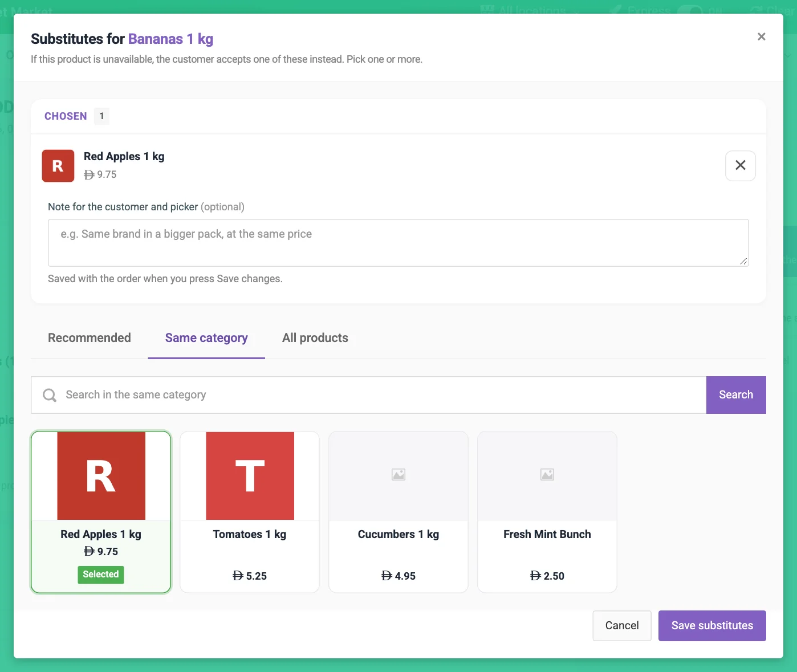Screen dimensions: 797x672
Task: Select Tomatoes 1 kg product name
Action: click(x=250, y=534)
